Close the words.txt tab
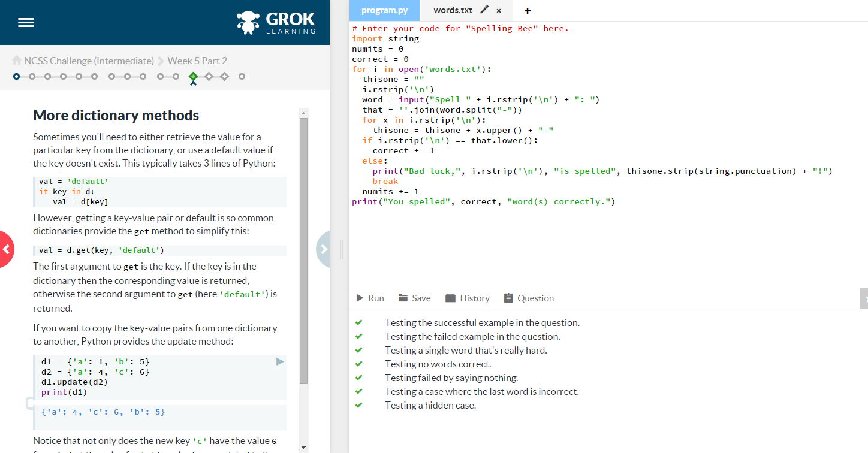 tap(499, 11)
